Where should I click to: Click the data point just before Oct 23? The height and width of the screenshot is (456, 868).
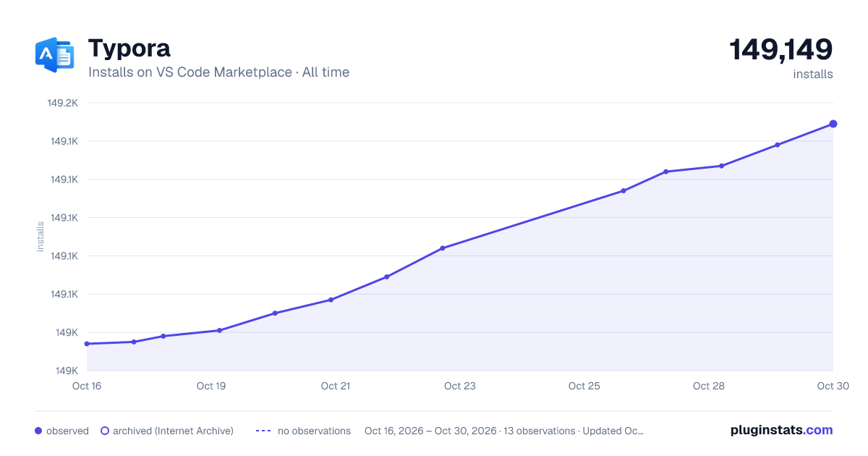443,248
